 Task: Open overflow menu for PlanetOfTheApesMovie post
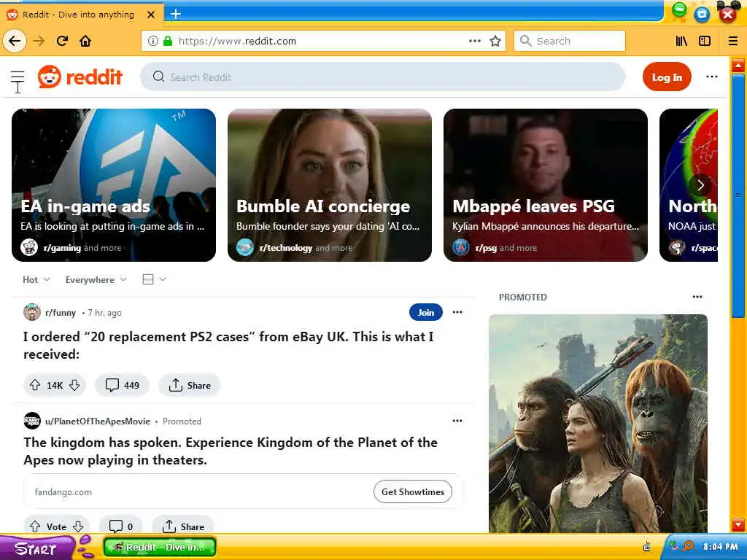coord(457,421)
